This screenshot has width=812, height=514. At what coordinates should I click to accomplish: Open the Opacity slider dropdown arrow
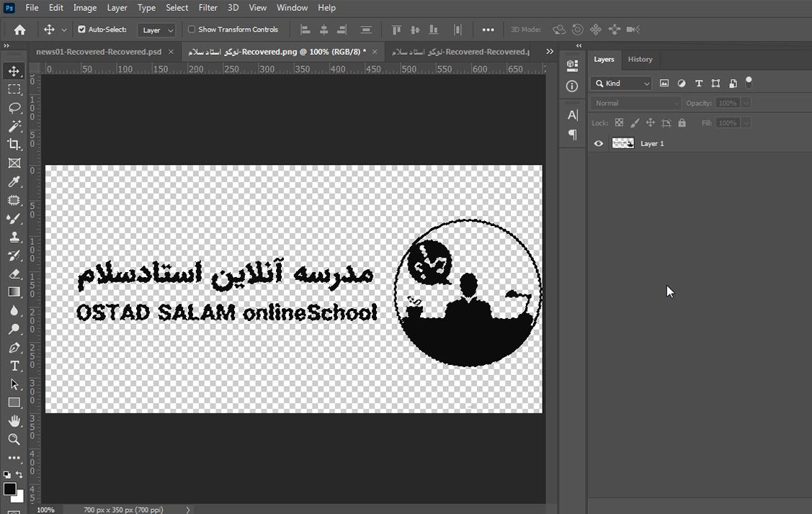746,103
